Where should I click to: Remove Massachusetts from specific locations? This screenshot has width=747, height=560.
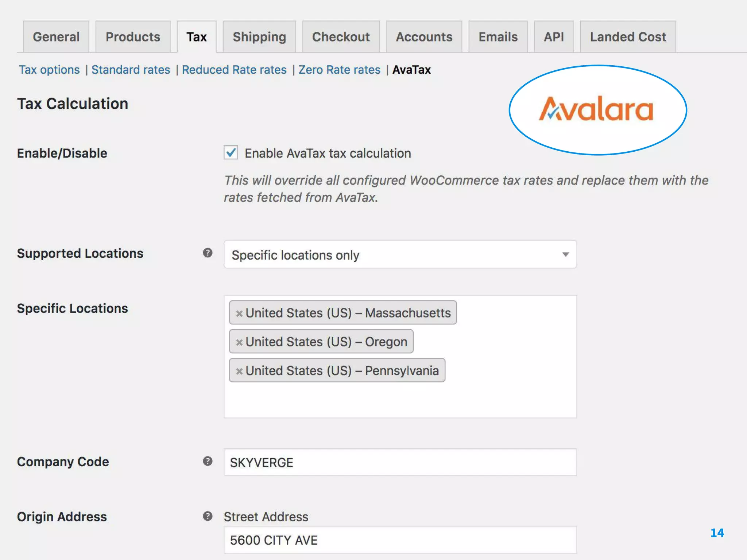click(x=239, y=313)
